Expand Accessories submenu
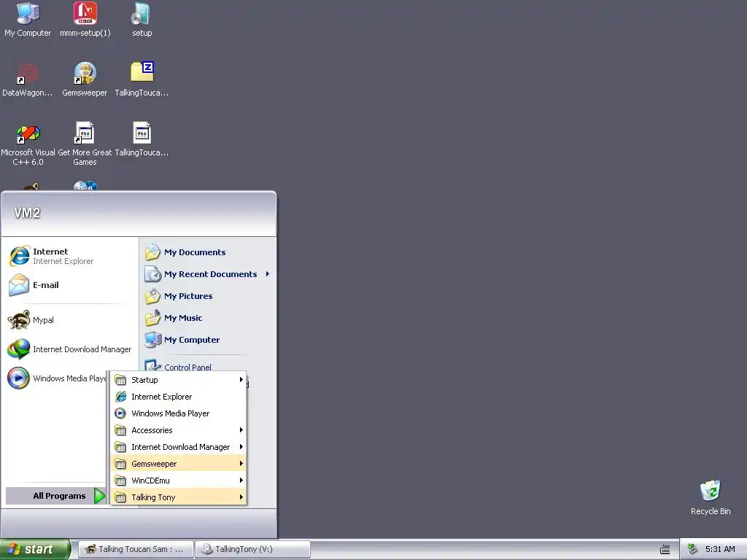The height and width of the screenshot is (560, 747). coord(179,430)
